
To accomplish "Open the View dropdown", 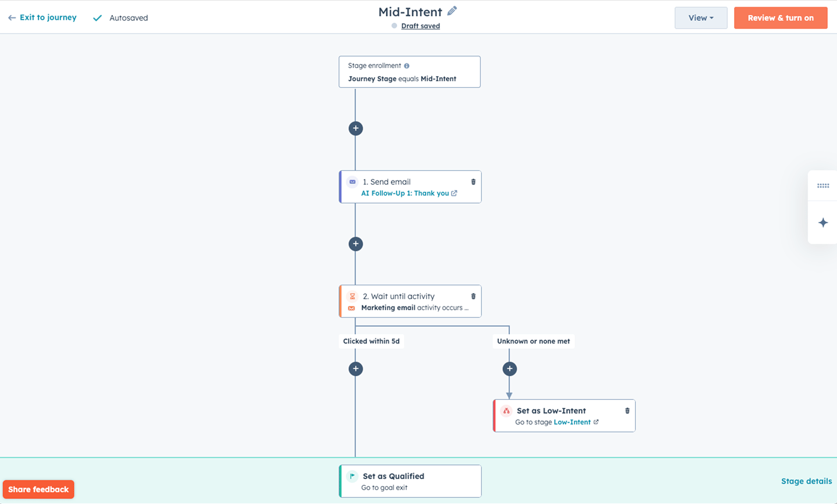I will (700, 17).
